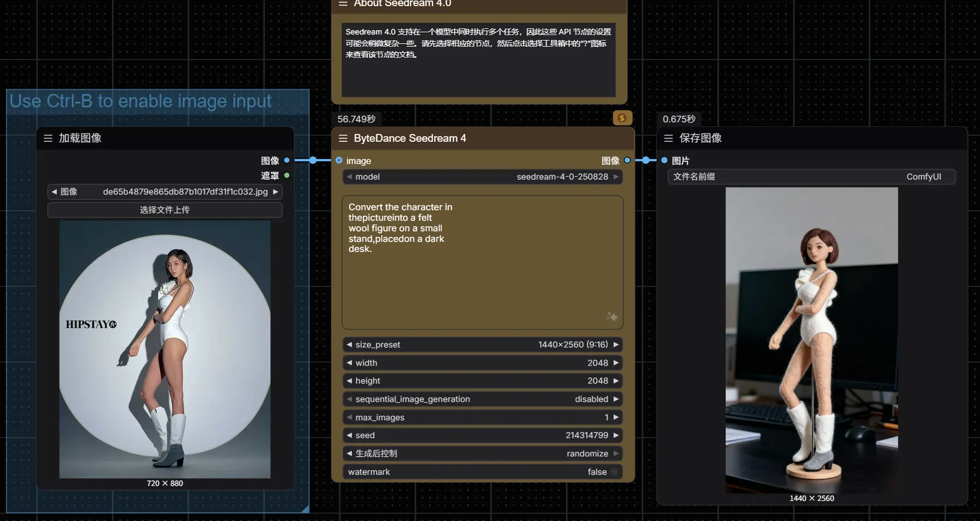This screenshot has width=980, height=521.
Task: Decrease the seed value with left arrow
Action: coord(349,435)
